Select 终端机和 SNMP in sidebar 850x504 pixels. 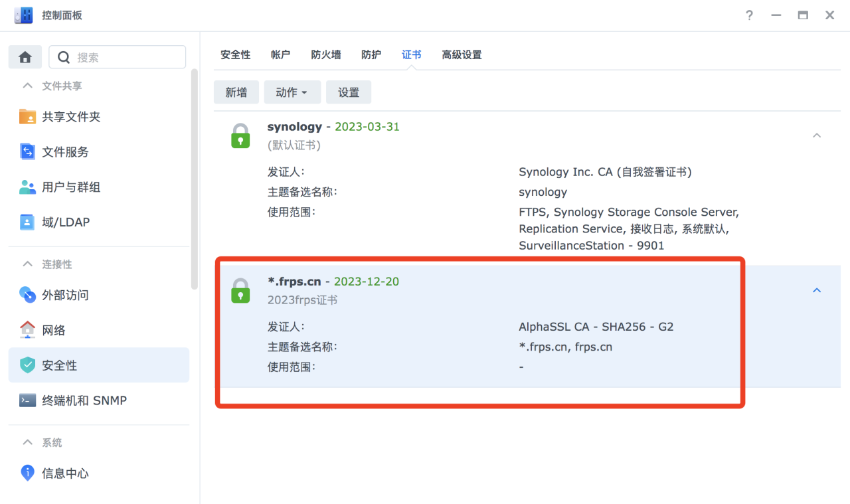99,400
